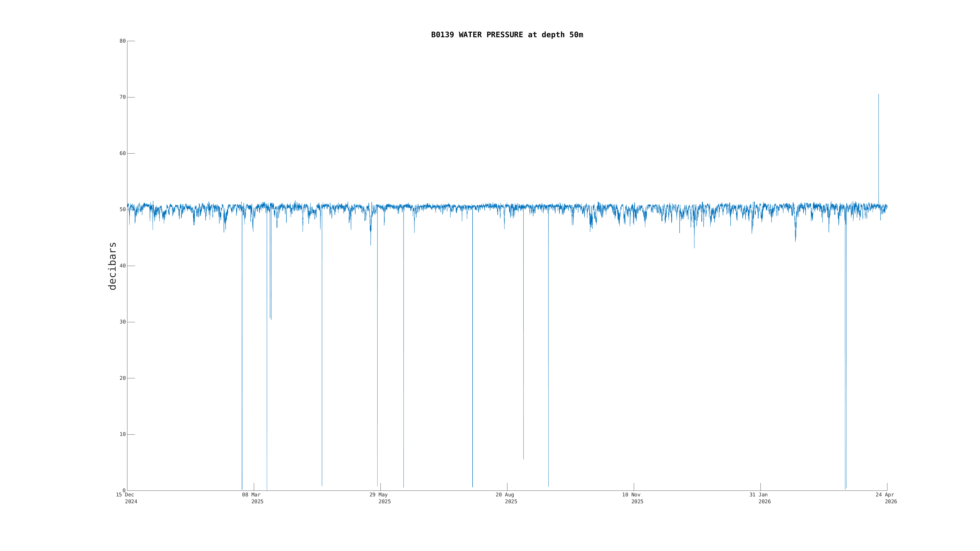Screen dimensions: 980x551
Task: Click the 10 y-axis tick label
Action: [x=122, y=435]
